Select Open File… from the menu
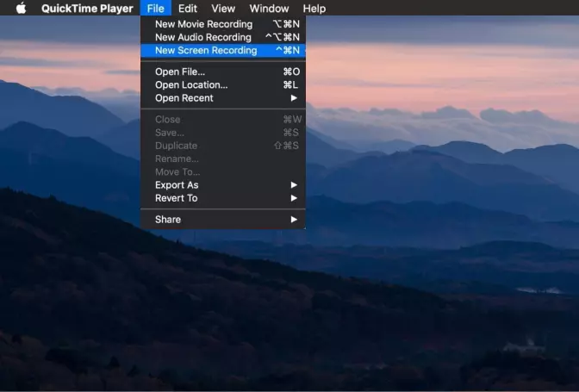The height and width of the screenshot is (392, 579). pos(223,72)
